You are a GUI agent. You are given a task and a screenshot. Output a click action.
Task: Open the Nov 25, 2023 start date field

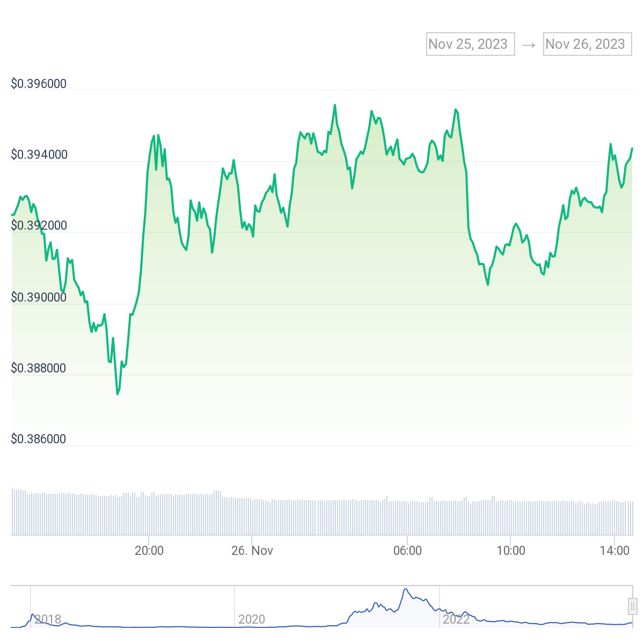(471, 44)
